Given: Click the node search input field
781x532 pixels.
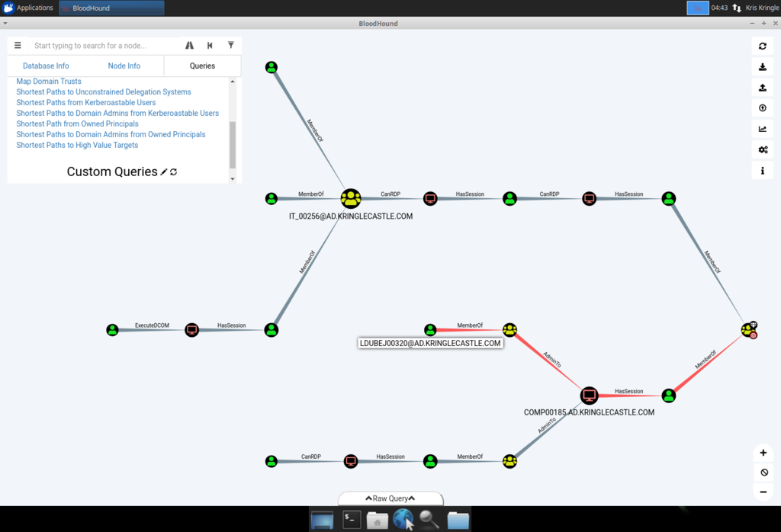Looking at the screenshot, I should 104,45.
